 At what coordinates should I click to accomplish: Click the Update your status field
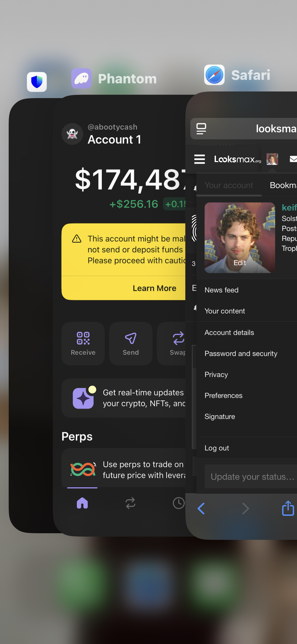pyautogui.click(x=251, y=476)
